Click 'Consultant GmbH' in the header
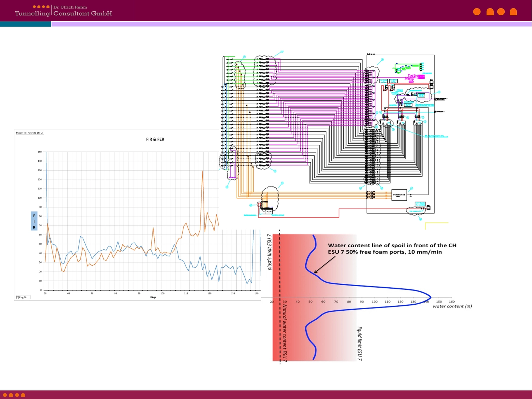 point(83,13)
